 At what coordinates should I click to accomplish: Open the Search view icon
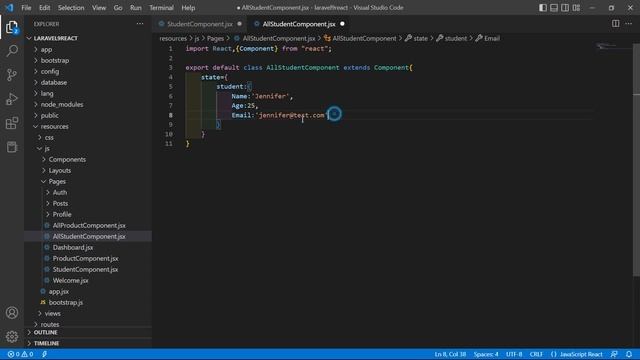click(x=12, y=51)
